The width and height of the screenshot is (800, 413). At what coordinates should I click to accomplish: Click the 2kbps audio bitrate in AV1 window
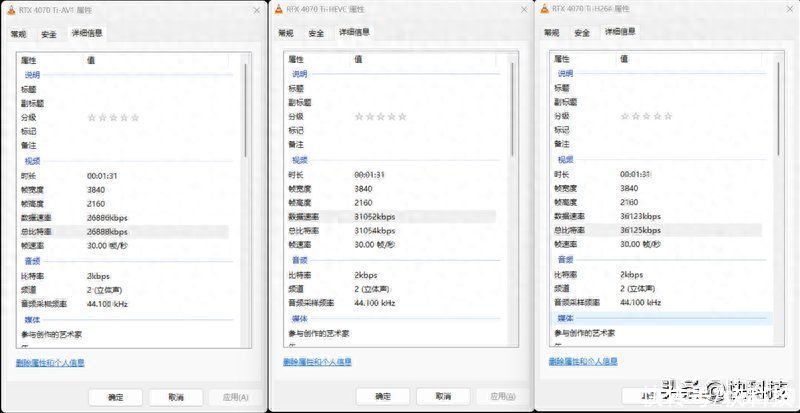98,276
